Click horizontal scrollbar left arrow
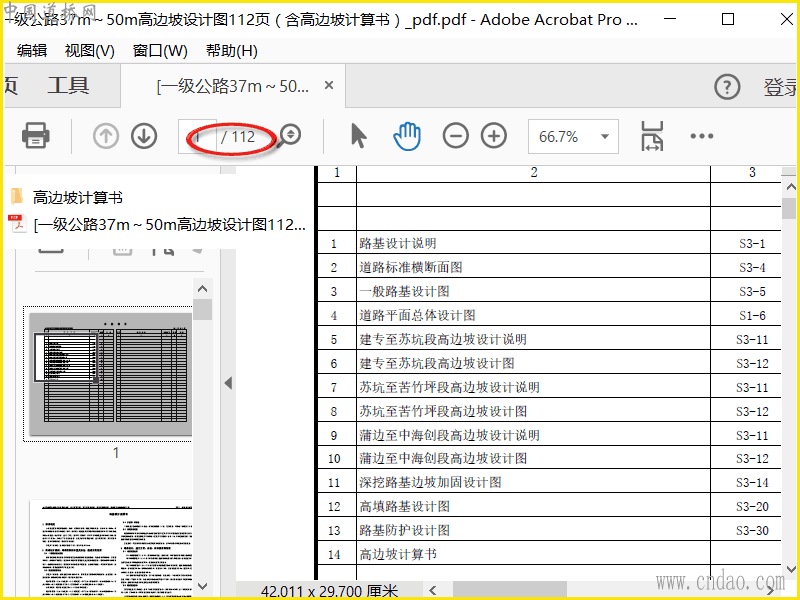The width and height of the screenshot is (800, 600). pyautogui.click(x=433, y=590)
